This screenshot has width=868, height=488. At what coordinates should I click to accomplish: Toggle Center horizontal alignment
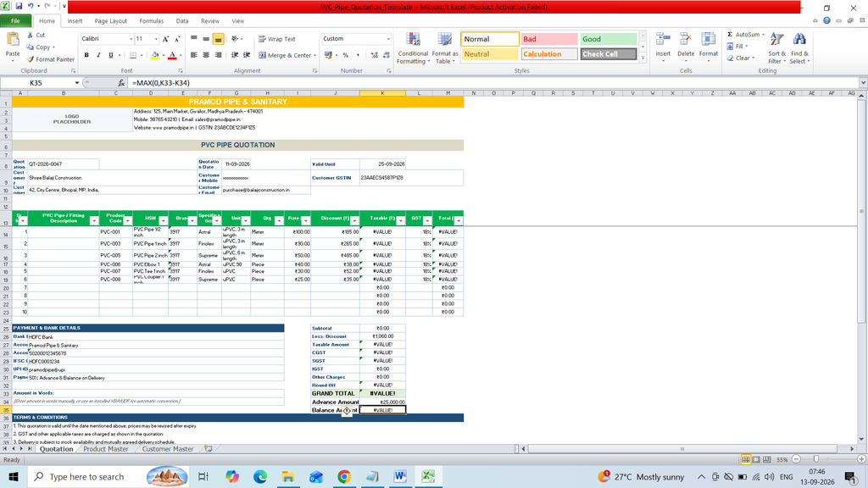[x=206, y=55]
